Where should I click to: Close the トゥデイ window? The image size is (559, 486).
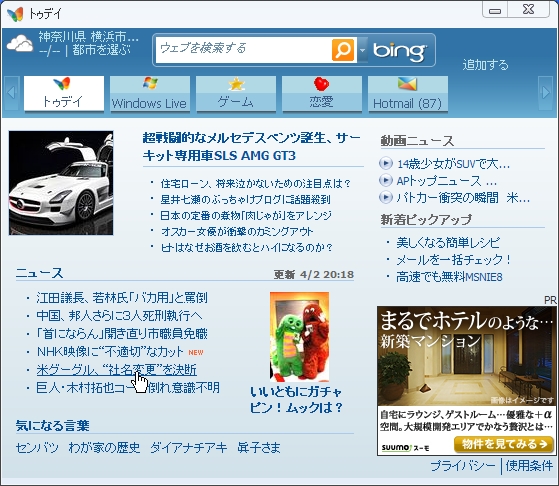528,10
